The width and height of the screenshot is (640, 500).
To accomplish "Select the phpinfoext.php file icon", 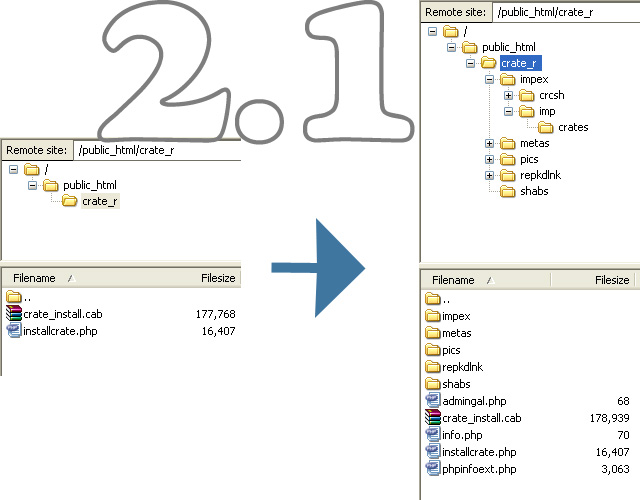I will 433,469.
